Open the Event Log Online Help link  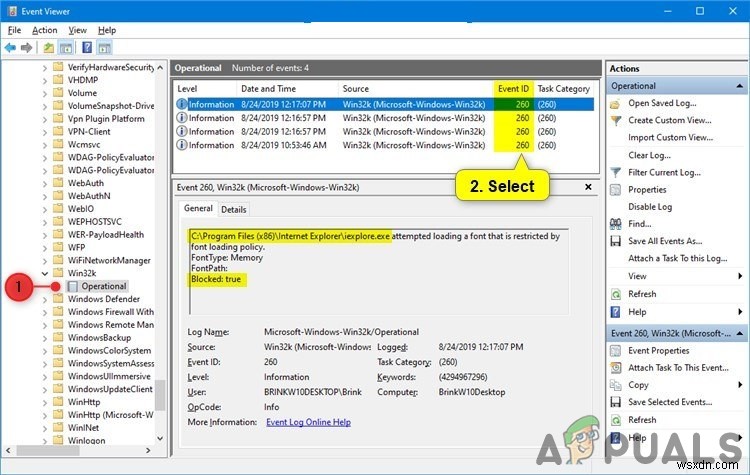click(309, 422)
